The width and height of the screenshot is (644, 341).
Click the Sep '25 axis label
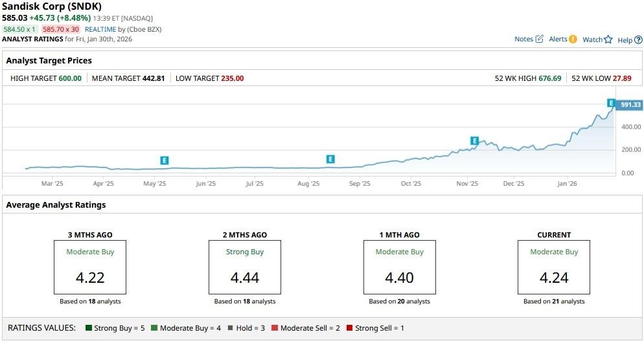click(360, 183)
